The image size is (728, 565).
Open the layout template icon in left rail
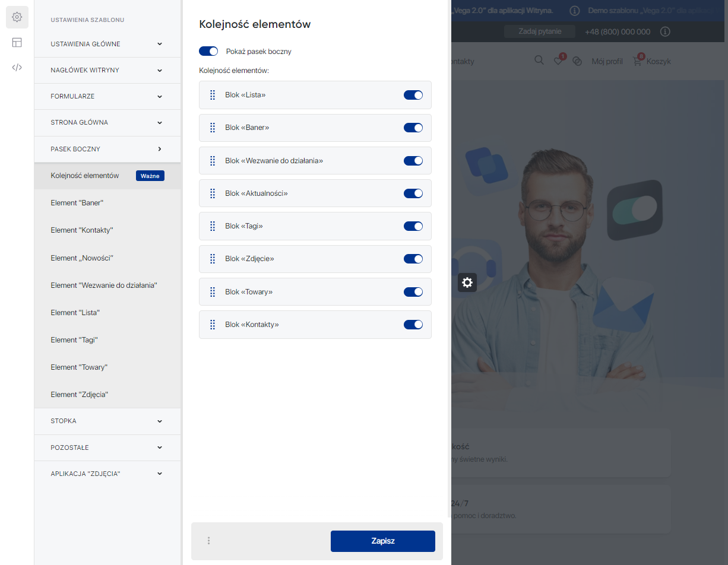(17, 42)
